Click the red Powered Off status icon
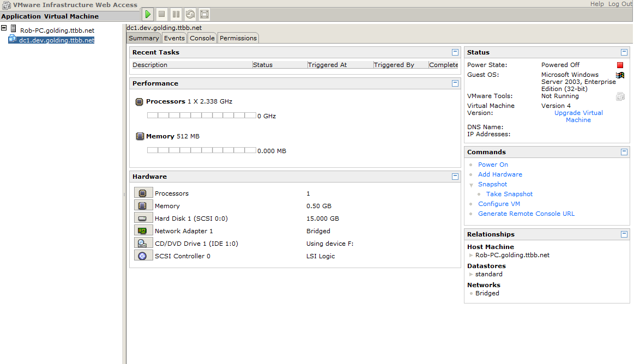This screenshot has height=364, width=634. [620, 65]
